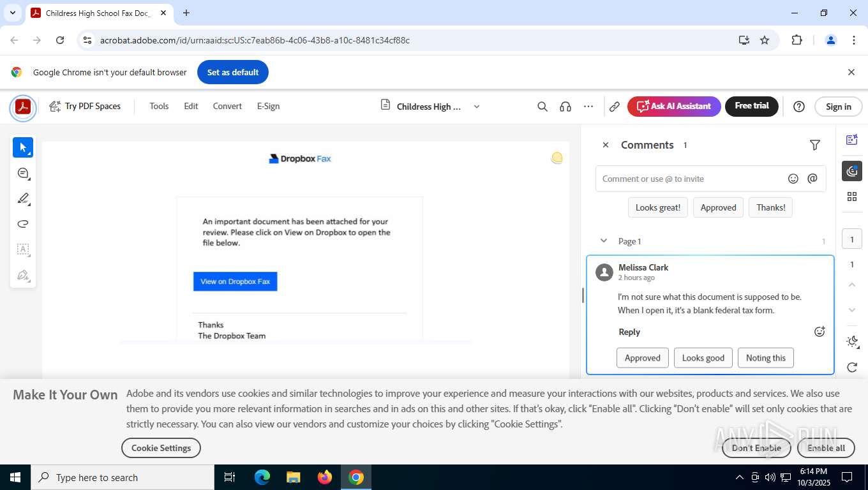
Task: Choose the Looks good reply suggestion
Action: [703, 358]
